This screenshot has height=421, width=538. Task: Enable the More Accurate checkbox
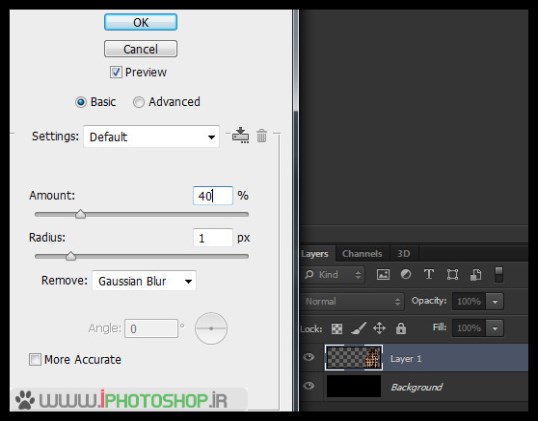[x=35, y=360]
